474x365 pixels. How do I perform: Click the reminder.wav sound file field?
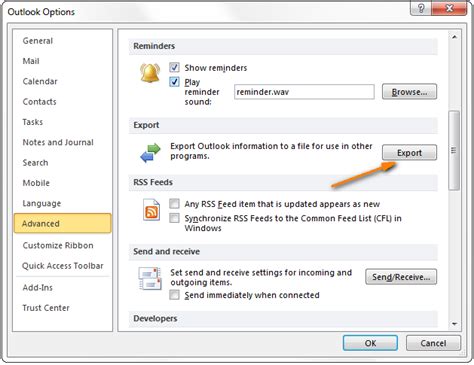click(x=304, y=92)
